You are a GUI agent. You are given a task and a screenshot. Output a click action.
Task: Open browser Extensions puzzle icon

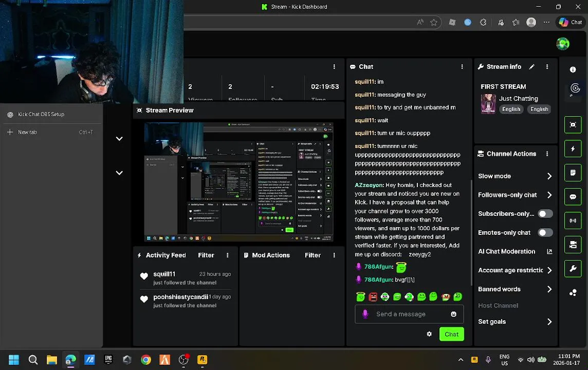pyautogui.click(x=483, y=23)
